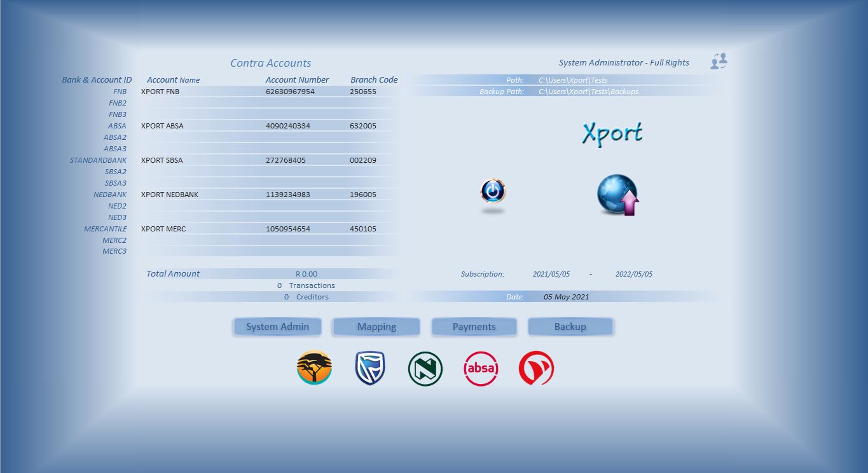This screenshot has height=473, width=868.
Task: Open the Payments button
Action: click(474, 327)
